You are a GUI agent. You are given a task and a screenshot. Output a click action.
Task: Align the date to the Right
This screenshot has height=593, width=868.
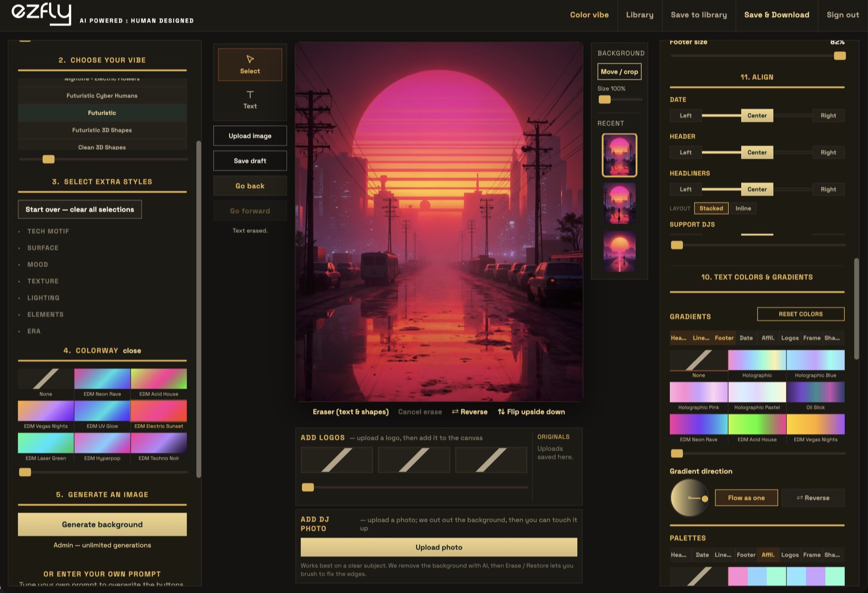pos(828,116)
